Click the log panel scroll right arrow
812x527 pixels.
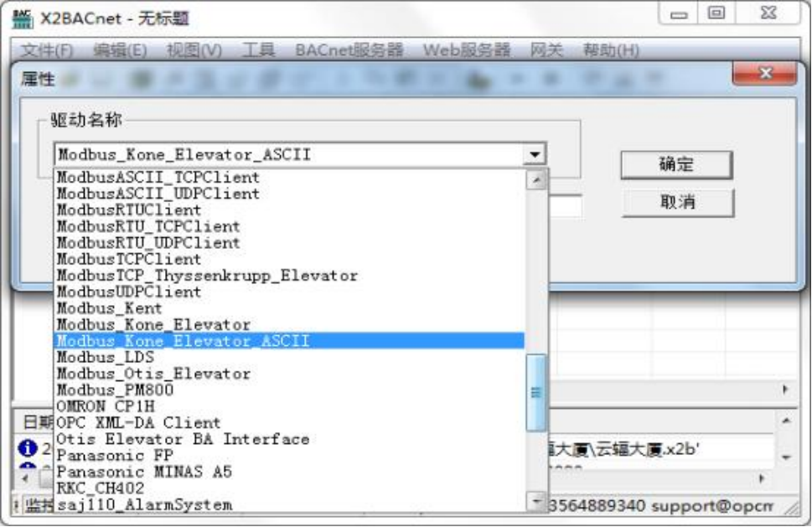(x=762, y=479)
